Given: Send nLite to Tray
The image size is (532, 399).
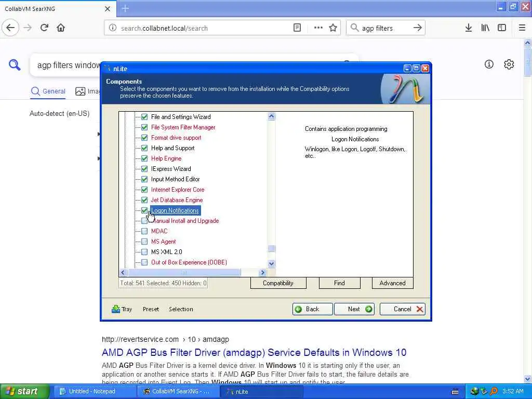Looking at the screenshot, I should (122, 309).
